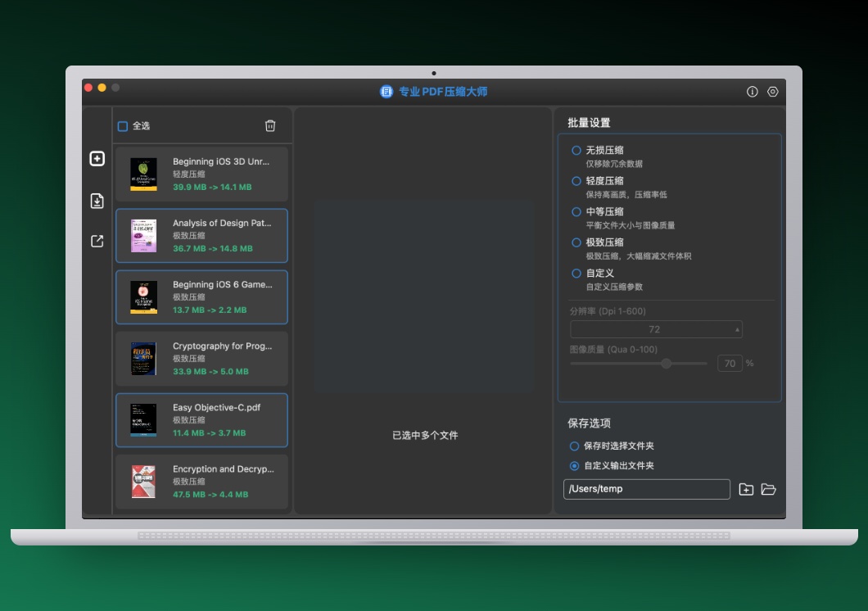
Task: Select the Encryption and Decryp... file
Action: coord(201,482)
